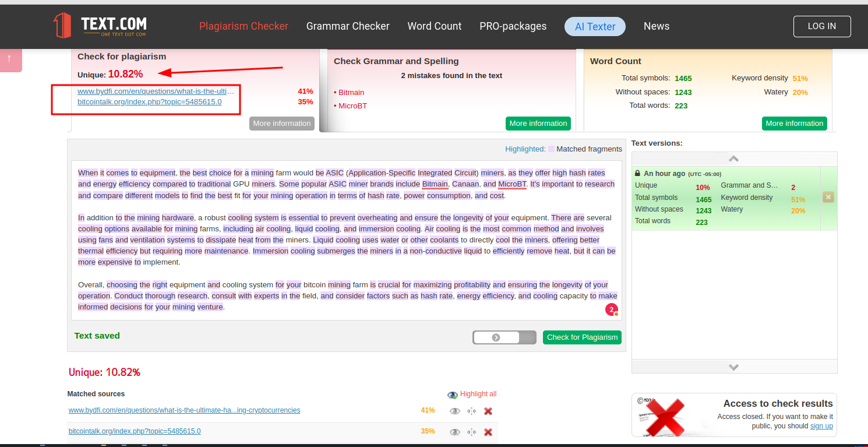Open the bitcointalk.org link in the plagiarism summary
This screenshot has height=447, width=868.
point(150,102)
